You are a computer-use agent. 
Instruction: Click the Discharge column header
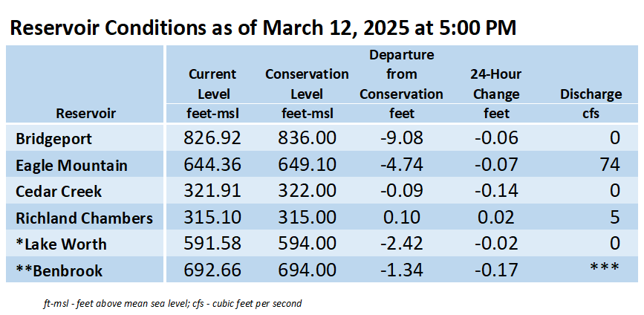click(x=591, y=95)
